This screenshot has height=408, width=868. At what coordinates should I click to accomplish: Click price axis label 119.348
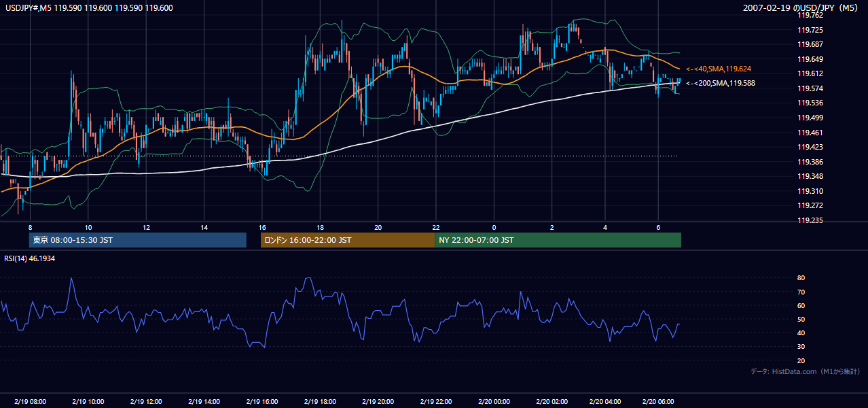tap(810, 177)
